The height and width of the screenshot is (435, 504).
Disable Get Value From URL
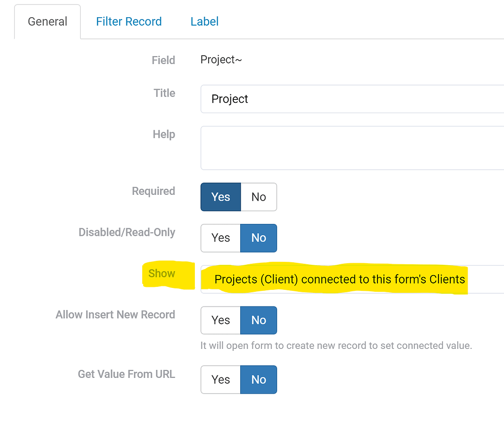pos(258,379)
